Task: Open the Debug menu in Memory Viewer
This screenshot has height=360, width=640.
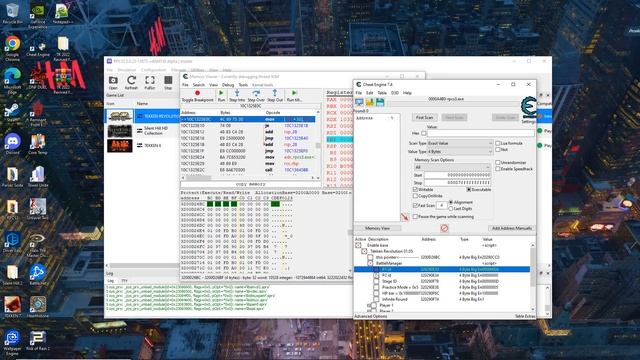Action: coord(228,85)
